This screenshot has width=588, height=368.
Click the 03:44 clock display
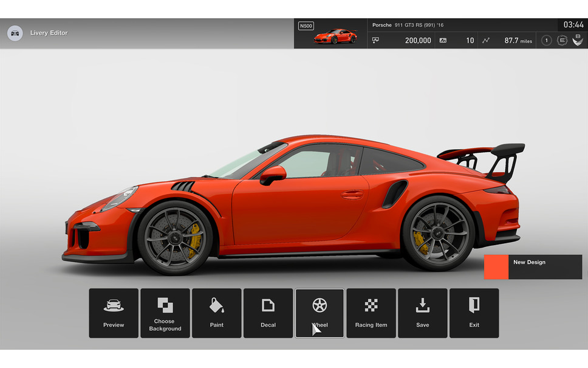(573, 25)
